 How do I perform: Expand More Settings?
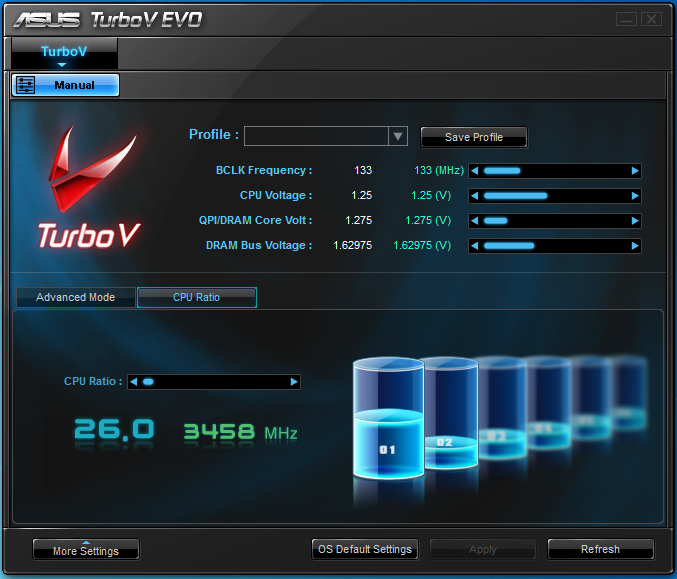click(x=86, y=550)
